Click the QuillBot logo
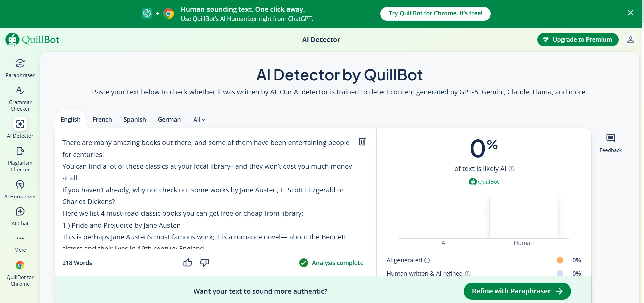The width and height of the screenshot is (644, 303). click(33, 39)
